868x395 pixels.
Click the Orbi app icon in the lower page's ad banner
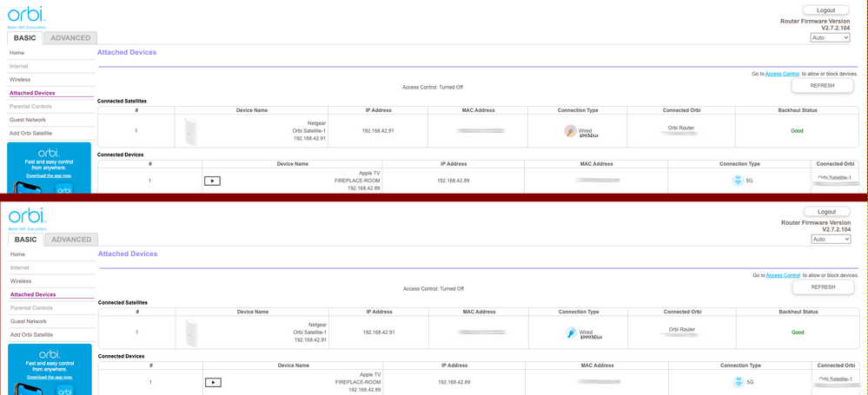tap(65, 390)
